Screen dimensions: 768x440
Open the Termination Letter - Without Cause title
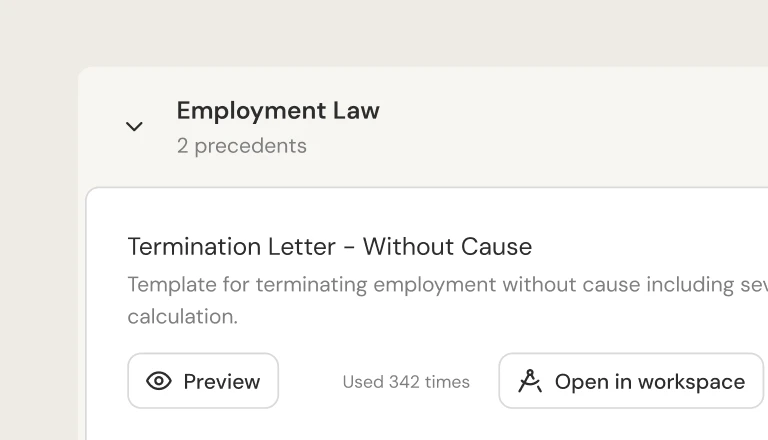[x=329, y=246]
